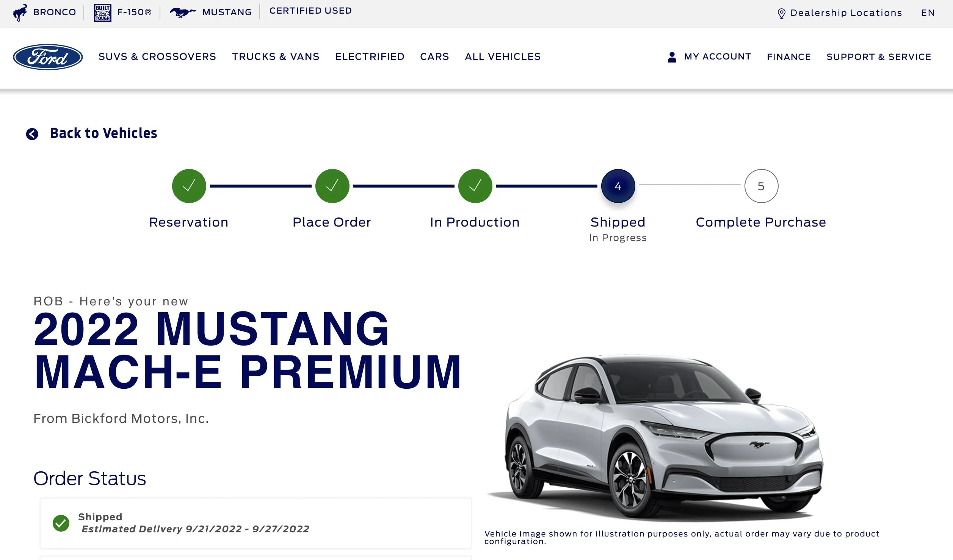Screen dimensions: 953x560
Task: Click the 2022 MUSTANG MACH-E PREMIUM heading
Action: (x=247, y=350)
